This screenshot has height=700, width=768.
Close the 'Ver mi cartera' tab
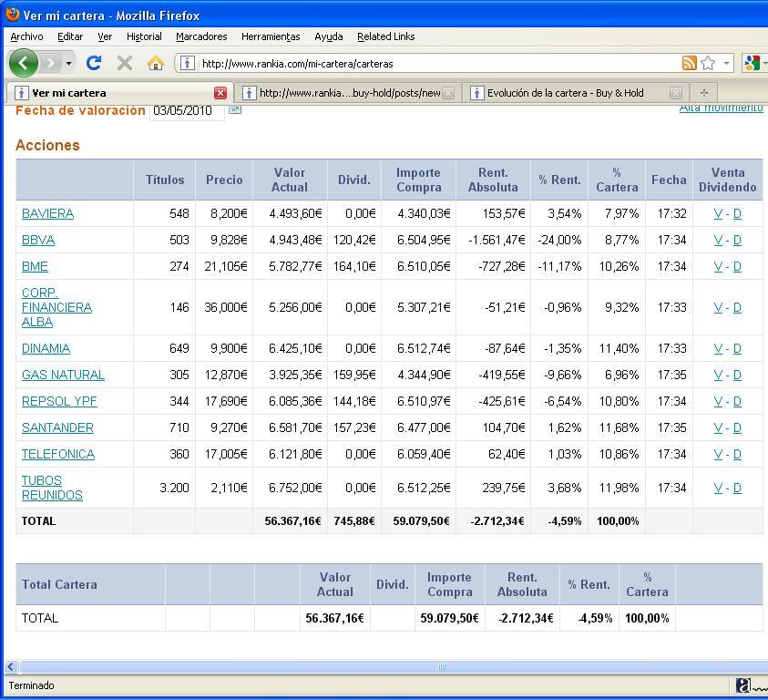[220, 93]
